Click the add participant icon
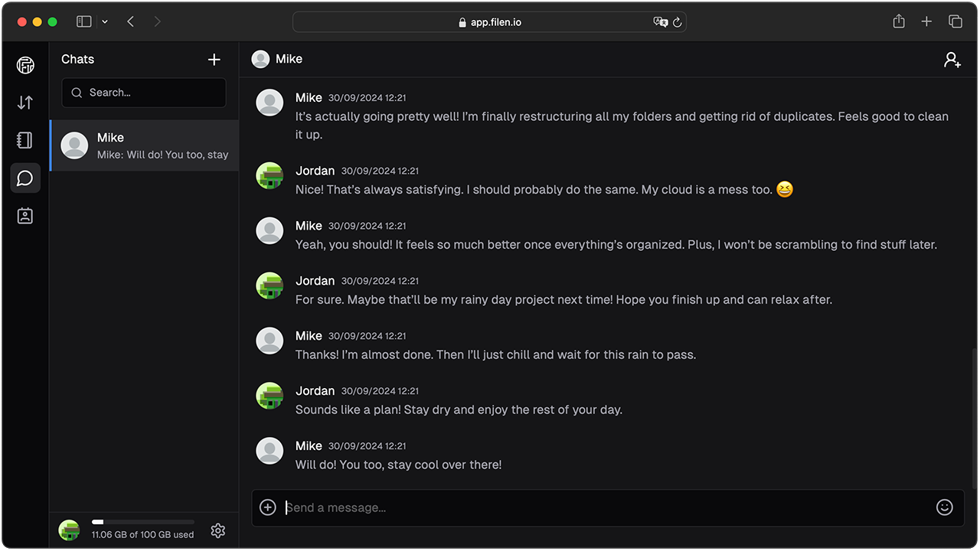The image size is (980, 551). pos(952,60)
